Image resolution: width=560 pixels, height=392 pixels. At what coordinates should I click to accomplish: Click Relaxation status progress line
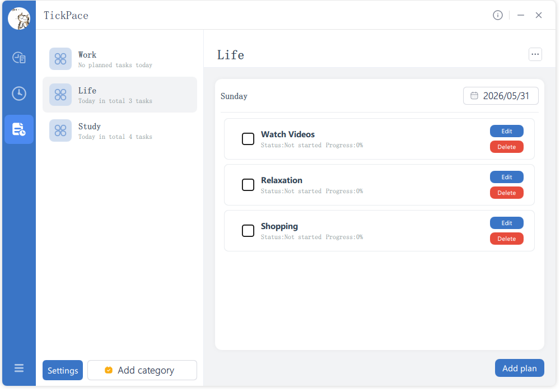pos(312,192)
